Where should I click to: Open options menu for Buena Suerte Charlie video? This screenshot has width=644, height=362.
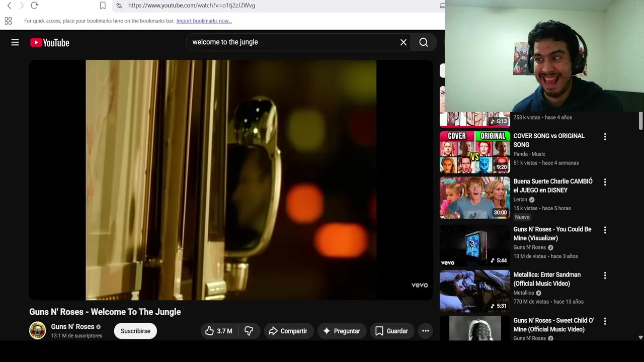pyautogui.click(x=605, y=182)
